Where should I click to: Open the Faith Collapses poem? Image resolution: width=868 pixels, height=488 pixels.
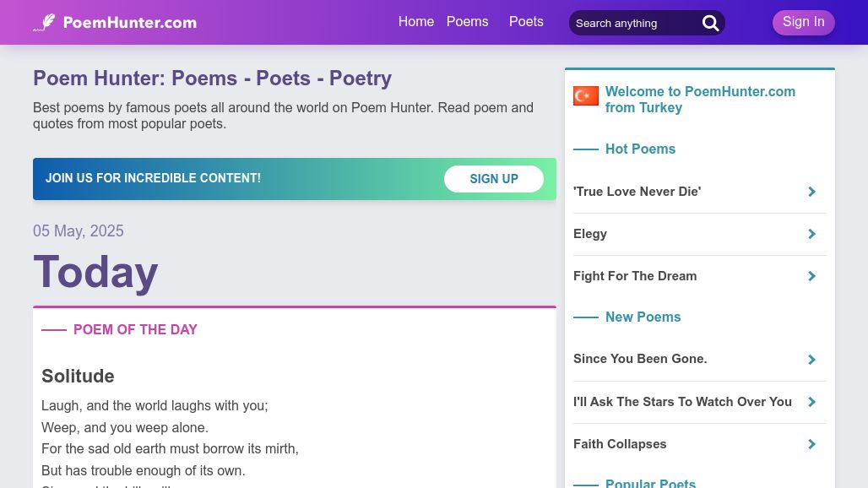pyautogui.click(x=620, y=444)
